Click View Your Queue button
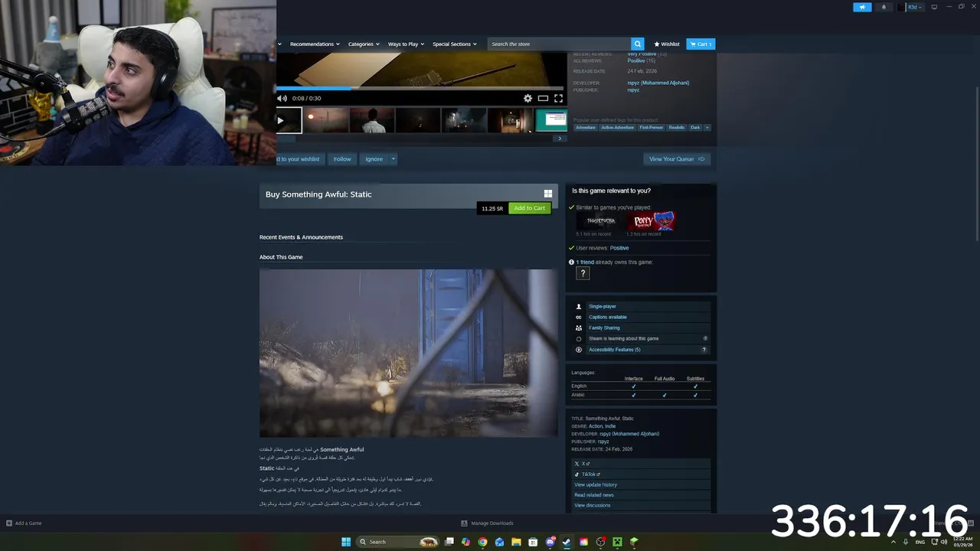 [x=677, y=159]
